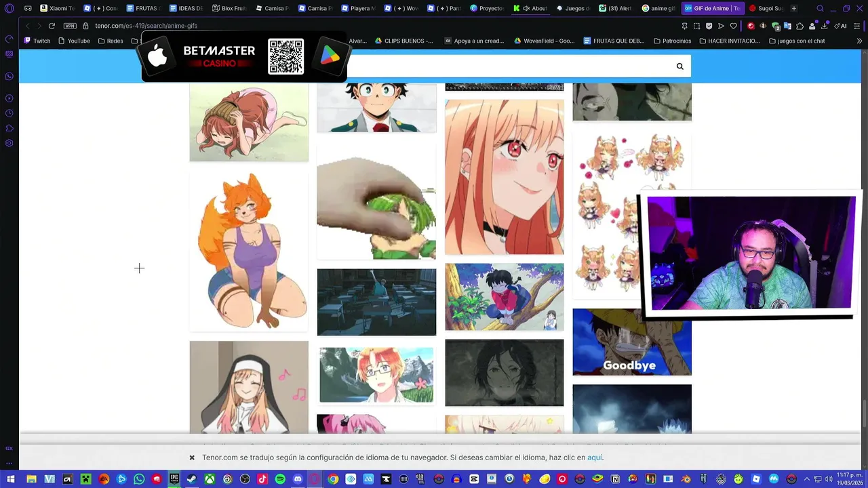The image size is (868, 488).
Task: Launch Steam from the taskbar
Action: [192, 479]
